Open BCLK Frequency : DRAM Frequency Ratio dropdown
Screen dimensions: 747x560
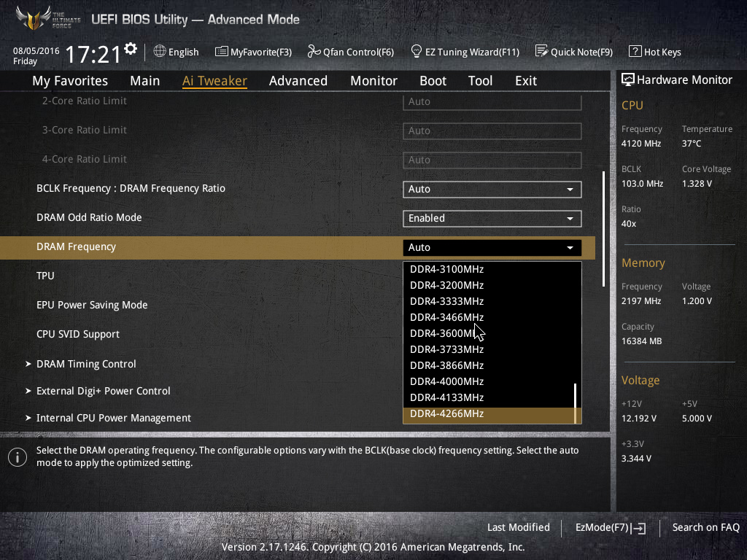click(492, 189)
